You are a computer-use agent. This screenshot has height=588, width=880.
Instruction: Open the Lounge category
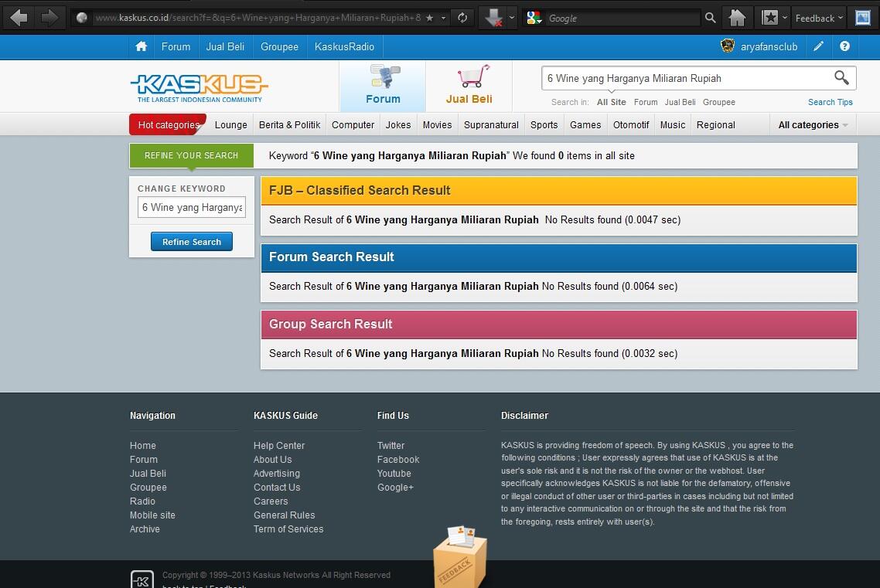pyautogui.click(x=230, y=125)
